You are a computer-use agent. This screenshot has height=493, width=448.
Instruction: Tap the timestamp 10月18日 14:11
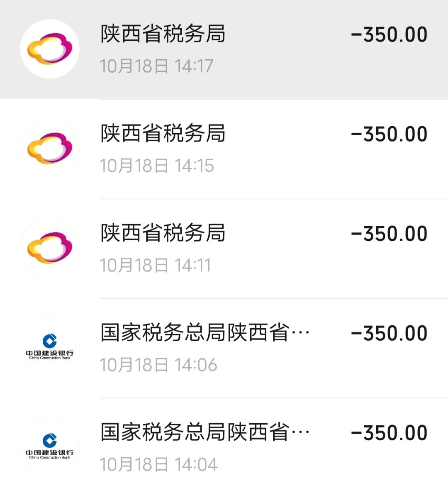[x=156, y=265]
